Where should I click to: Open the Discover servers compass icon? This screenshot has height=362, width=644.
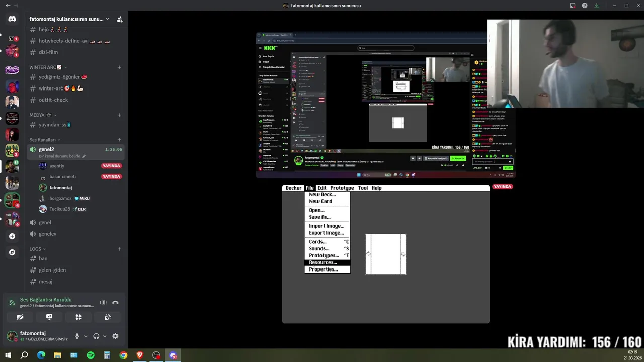click(x=12, y=252)
